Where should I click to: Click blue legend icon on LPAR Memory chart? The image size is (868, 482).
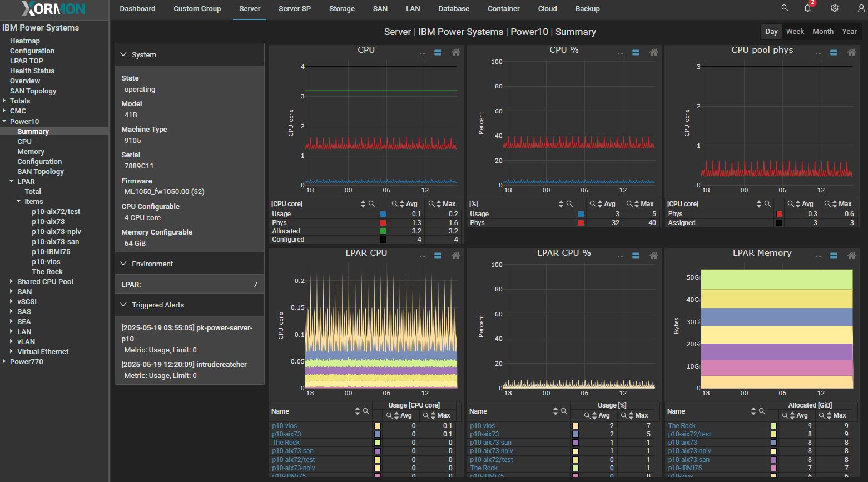pos(834,255)
